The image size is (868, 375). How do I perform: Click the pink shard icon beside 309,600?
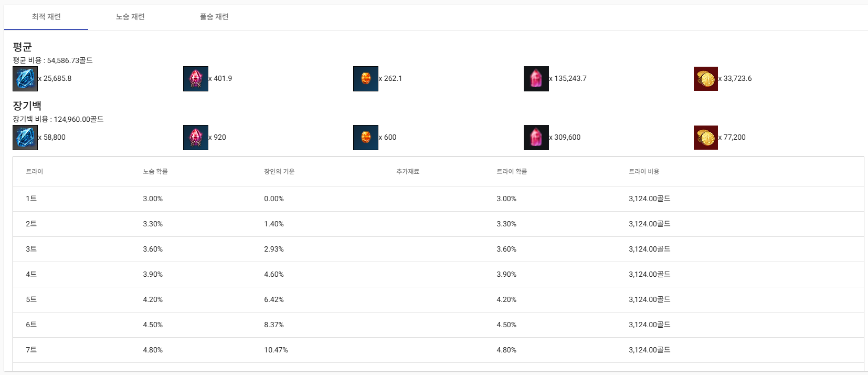pyautogui.click(x=536, y=138)
